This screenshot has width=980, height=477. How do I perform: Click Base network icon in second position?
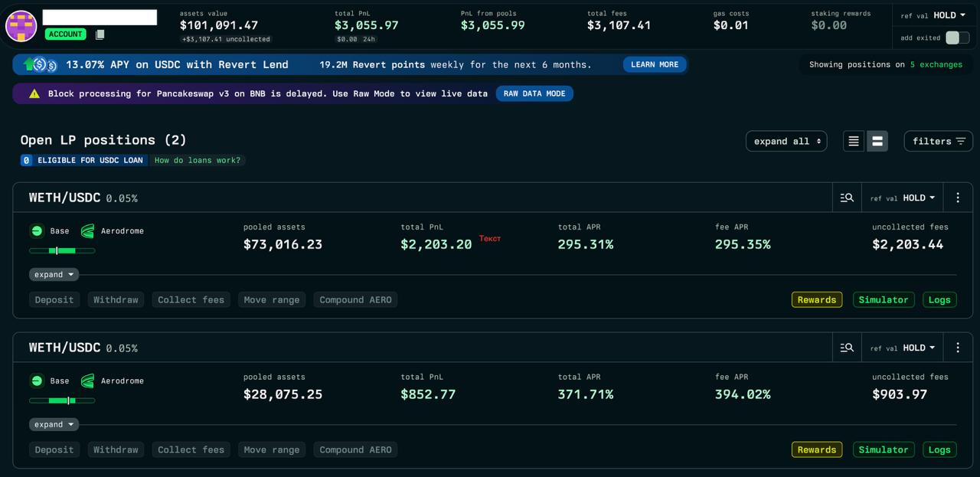point(37,381)
